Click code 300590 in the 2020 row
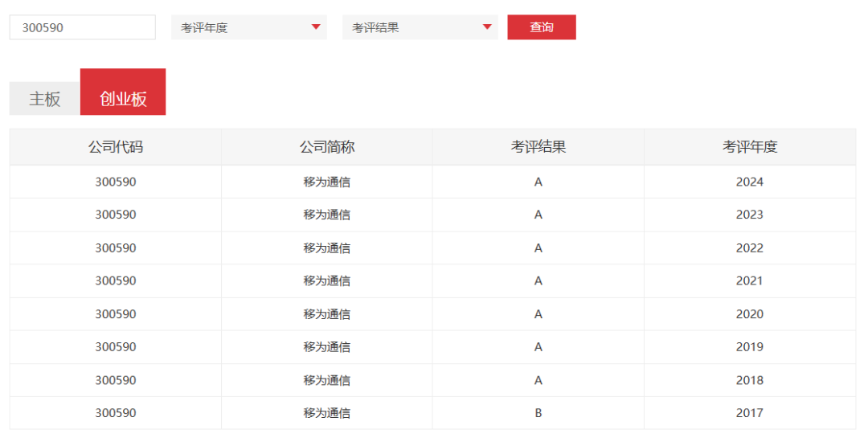Viewport: 868px width, 442px height. (116, 314)
